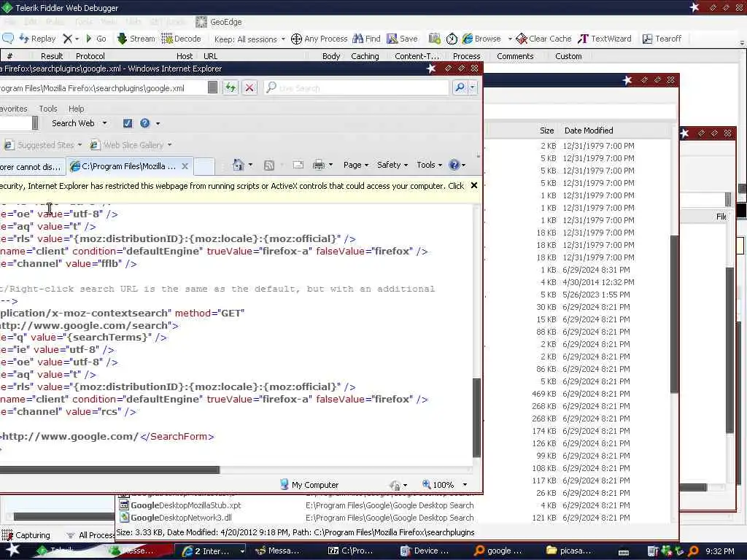Click the Remove sessions X icon in Fiddler
747x560 pixels.
pos(68,39)
